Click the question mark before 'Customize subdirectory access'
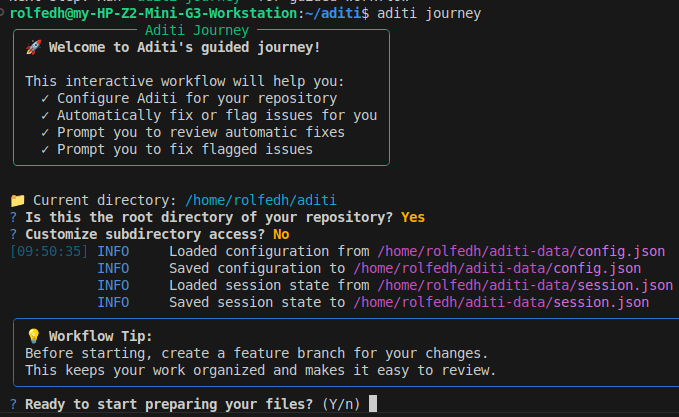The image size is (679, 417). tap(13, 234)
